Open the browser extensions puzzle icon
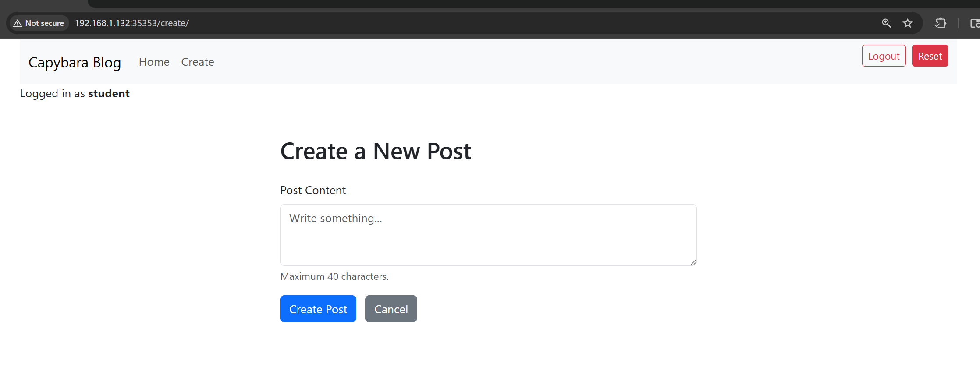The image size is (980, 378). (940, 23)
